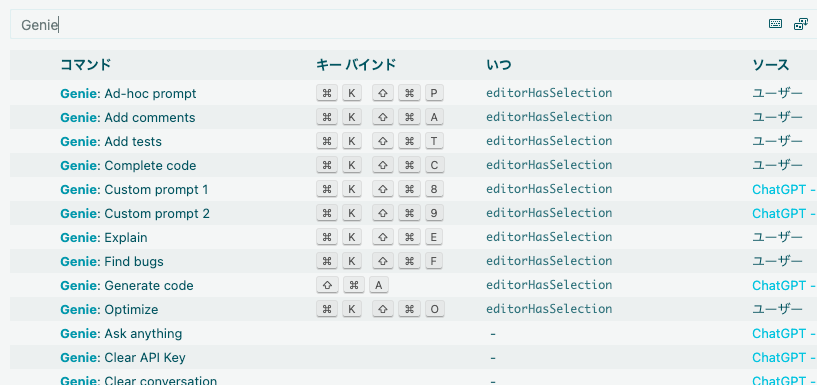817x385 pixels.
Task: Click the いつ column header
Action: [498, 65]
